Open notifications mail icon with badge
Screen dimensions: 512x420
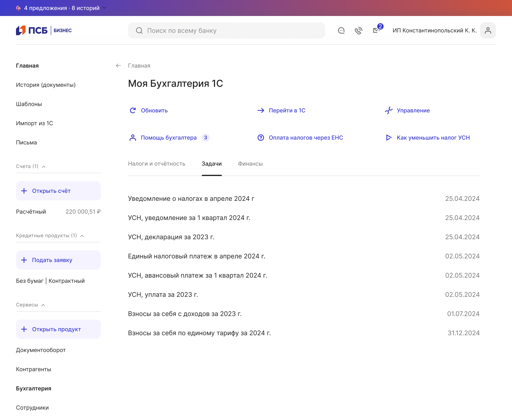(376, 30)
